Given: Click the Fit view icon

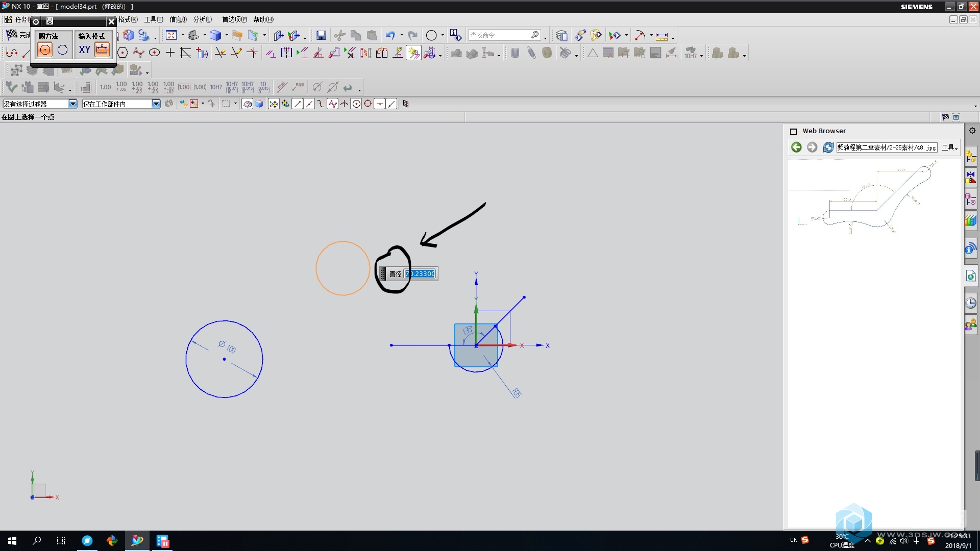Looking at the screenshot, I should tap(171, 35).
